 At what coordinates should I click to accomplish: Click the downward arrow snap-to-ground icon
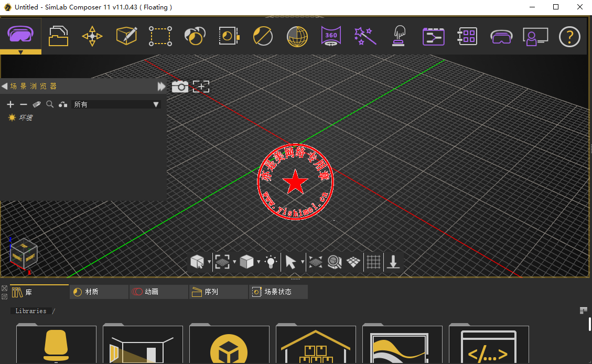(393, 262)
